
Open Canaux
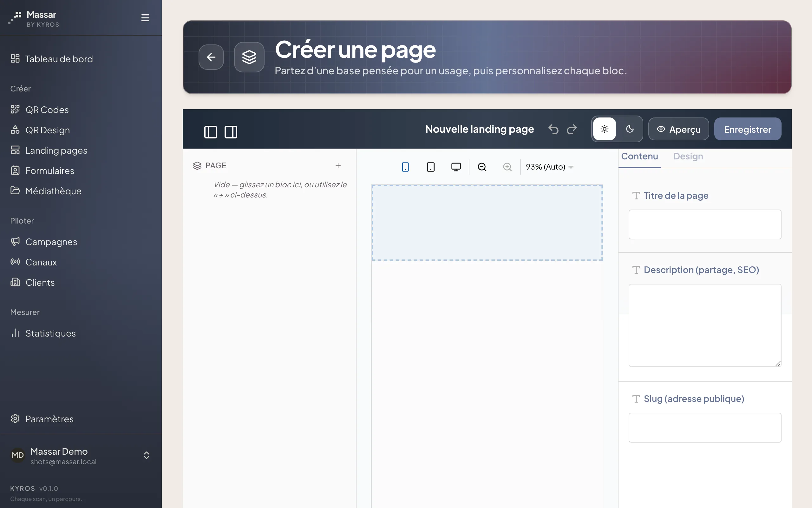[81, 262]
